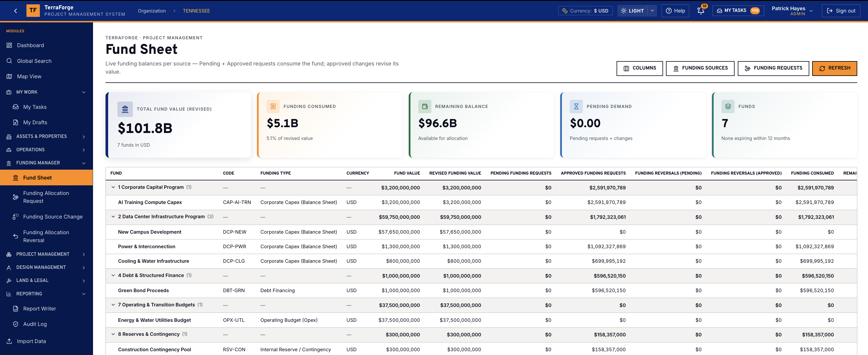Click the back arrow in the header
The height and width of the screenshot is (355, 868).
point(15,11)
